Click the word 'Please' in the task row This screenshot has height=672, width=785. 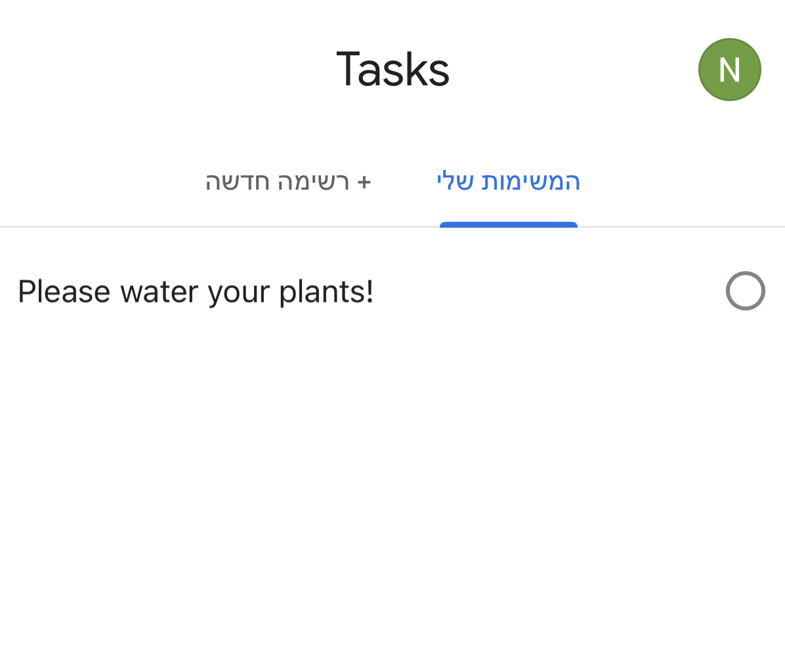[x=64, y=292]
